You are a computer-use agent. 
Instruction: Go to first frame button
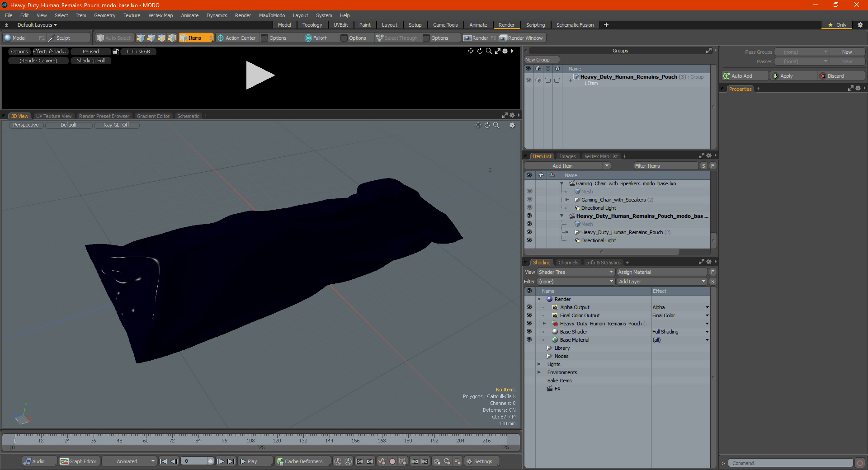[x=164, y=461]
